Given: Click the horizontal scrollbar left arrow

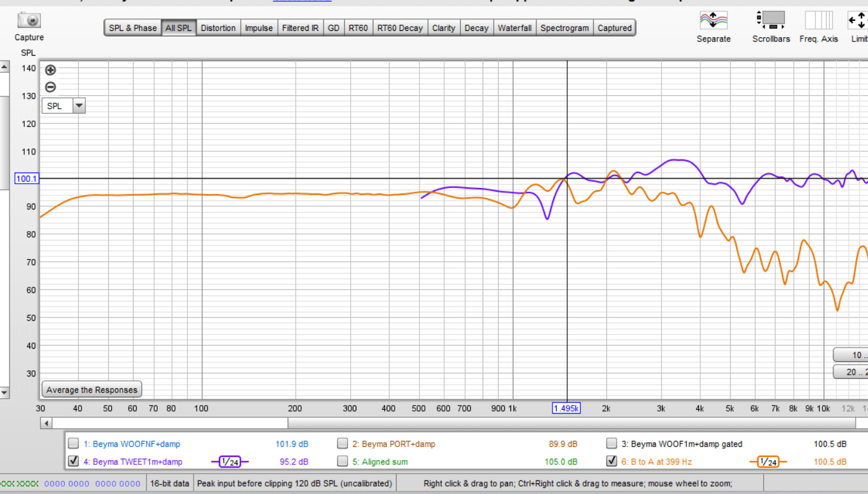Looking at the screenshot, I should coord(46,423).
